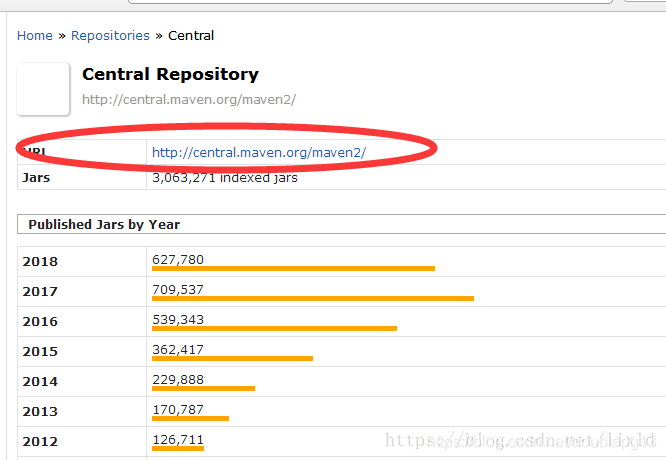666x460 pixels.
Task: Select the 'Jars' row label
Action: (x=36, y=178)
